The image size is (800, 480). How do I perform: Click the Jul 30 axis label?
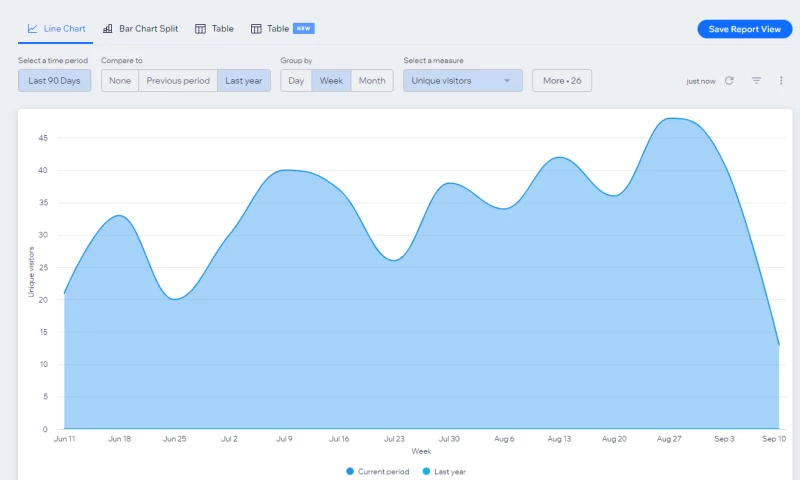tap(449, 439)
